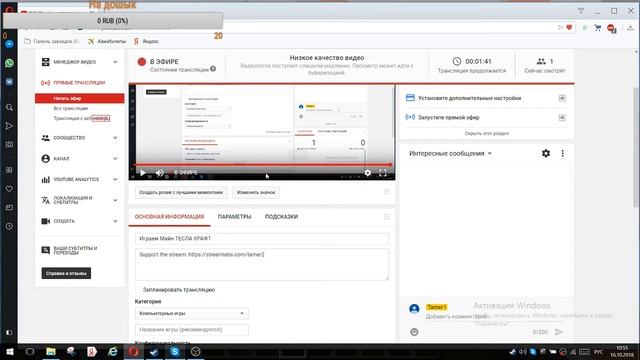Open chat settings gear icon
The image size is (640, 360).
(546, 153)
